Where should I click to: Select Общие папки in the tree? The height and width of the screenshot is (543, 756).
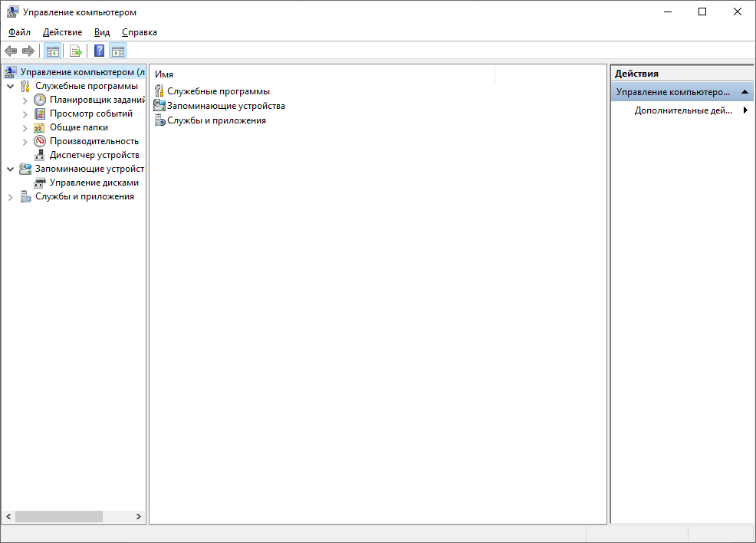click(x=79, y=127)
